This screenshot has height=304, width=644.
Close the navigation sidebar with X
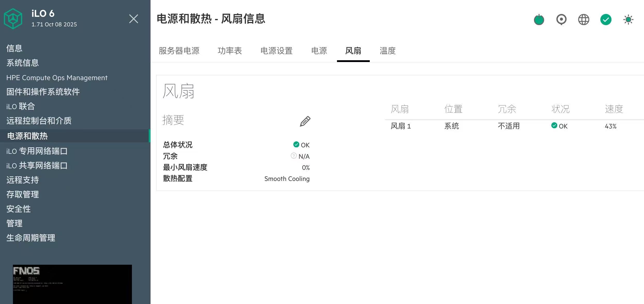click(133, 19)
